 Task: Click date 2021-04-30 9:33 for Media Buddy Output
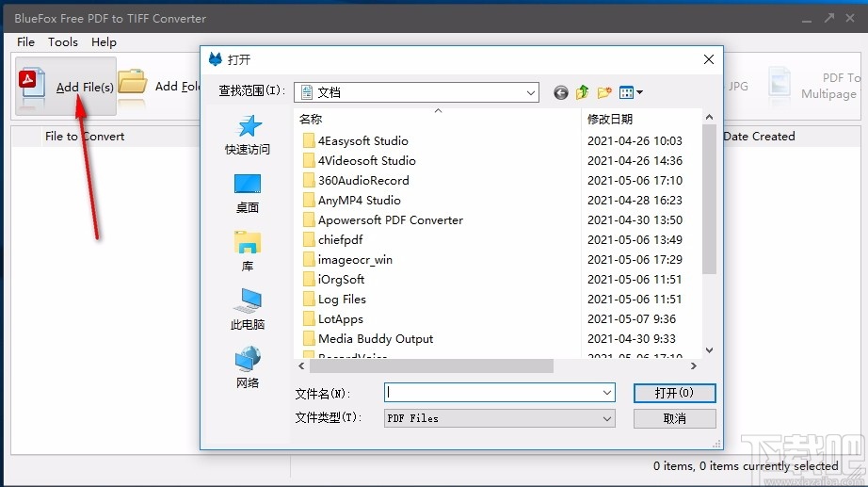(632, 339)
